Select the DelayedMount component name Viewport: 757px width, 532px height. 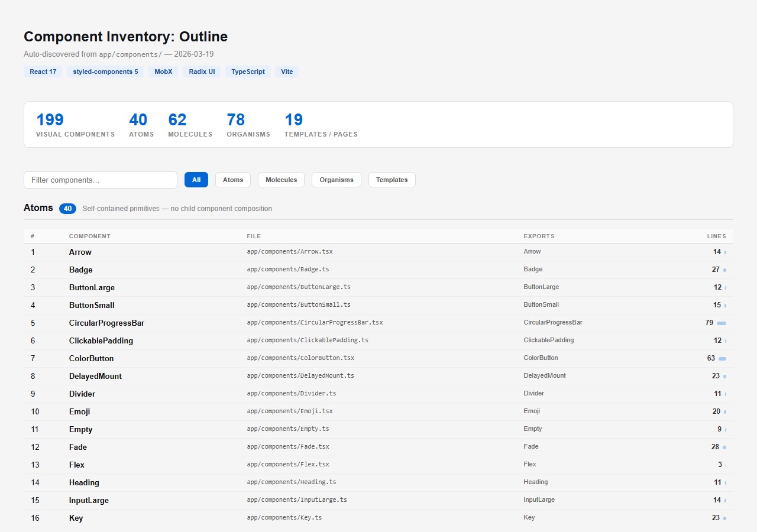pos(95,376)
